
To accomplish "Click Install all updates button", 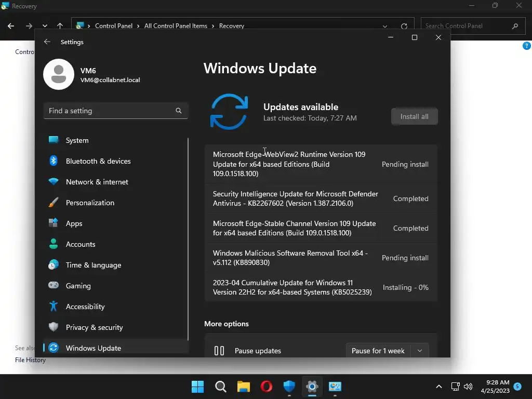I will click(x=414, y=116).
